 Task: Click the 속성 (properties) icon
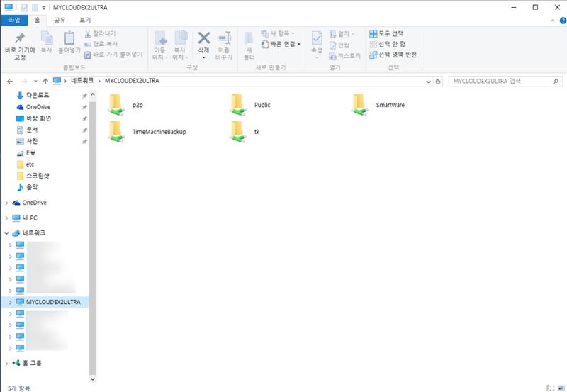pos(317,44)
